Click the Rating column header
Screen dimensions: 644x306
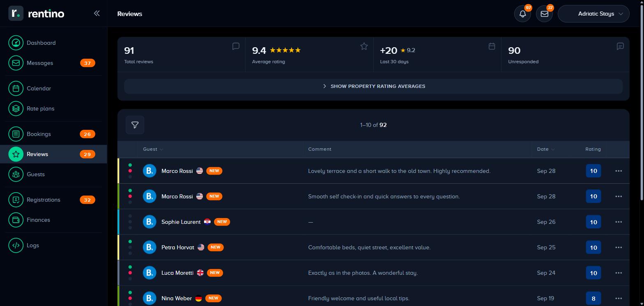593,149
